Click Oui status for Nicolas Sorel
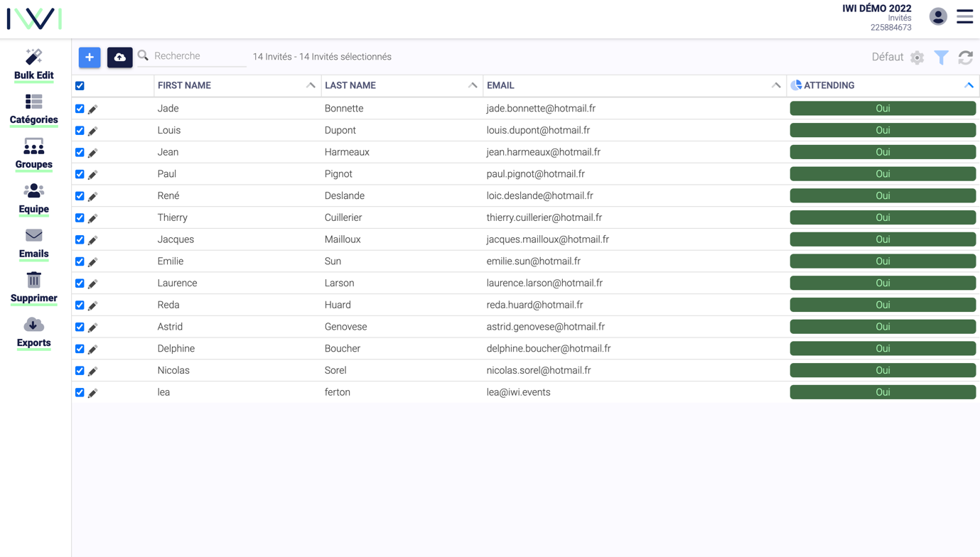This screenshot has width=980, height=557. pyautogui.click(x=883, y=370)
